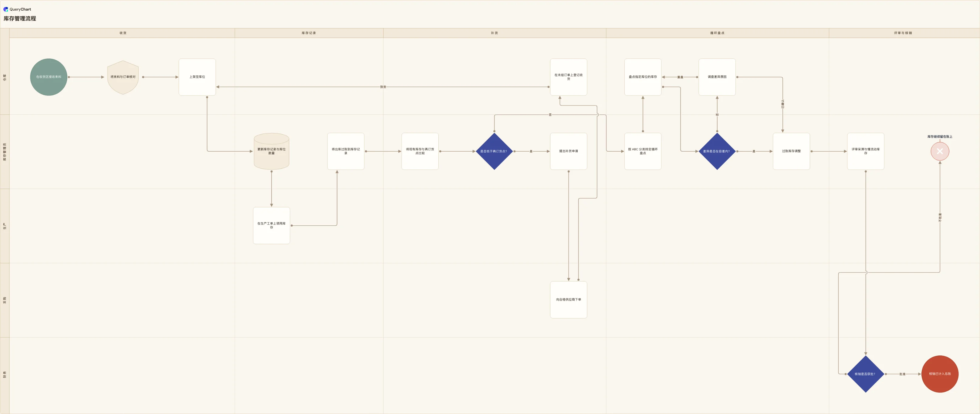Select the '评审呆滞与慢流动库存' box
The image size is (980, 414).
point(866,151)
